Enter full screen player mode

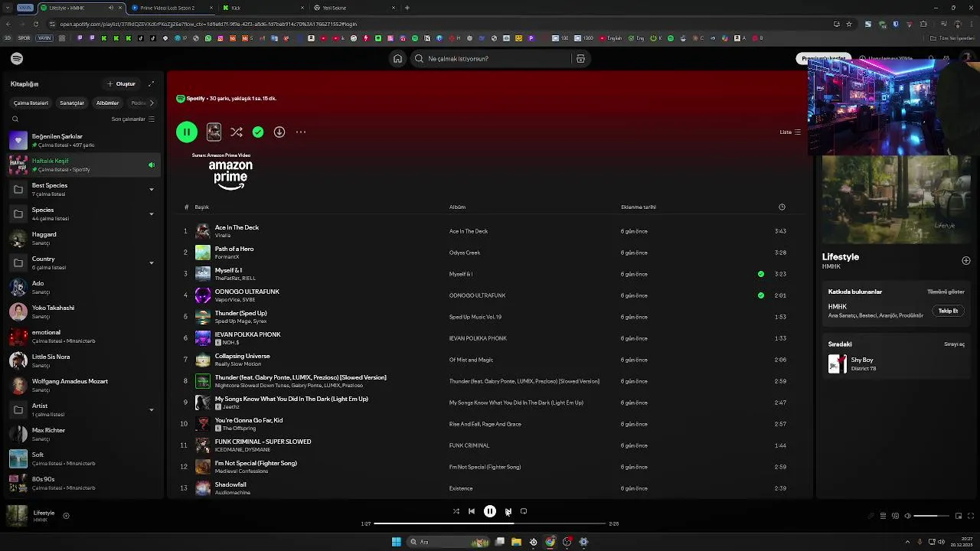pos(971,516)
